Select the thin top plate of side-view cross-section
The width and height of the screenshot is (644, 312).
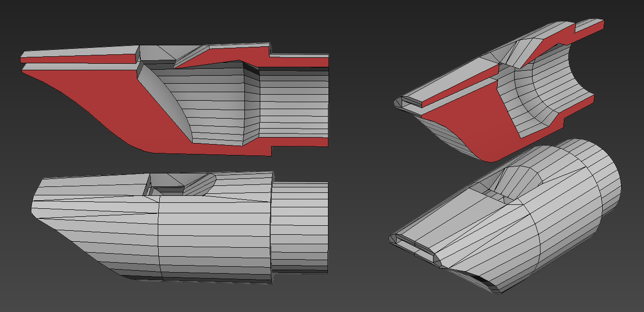click(x=80, y=52)
